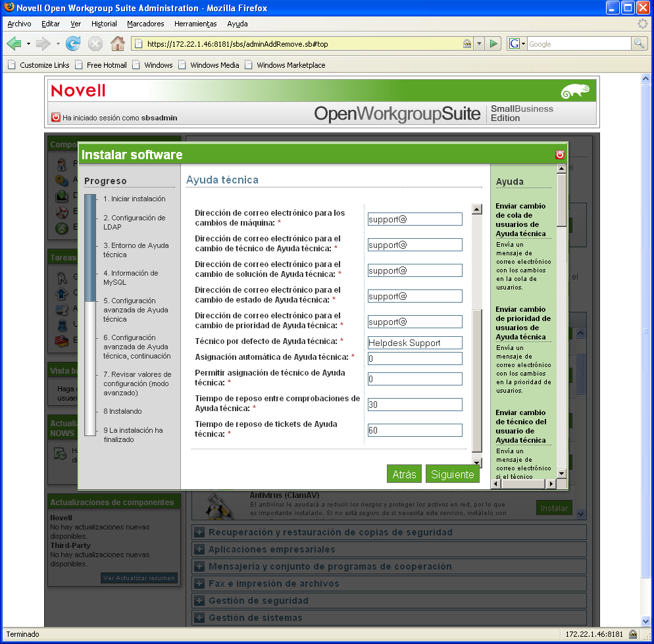
Task: Reload the page with the refresh icon
Action: [73, 43]
